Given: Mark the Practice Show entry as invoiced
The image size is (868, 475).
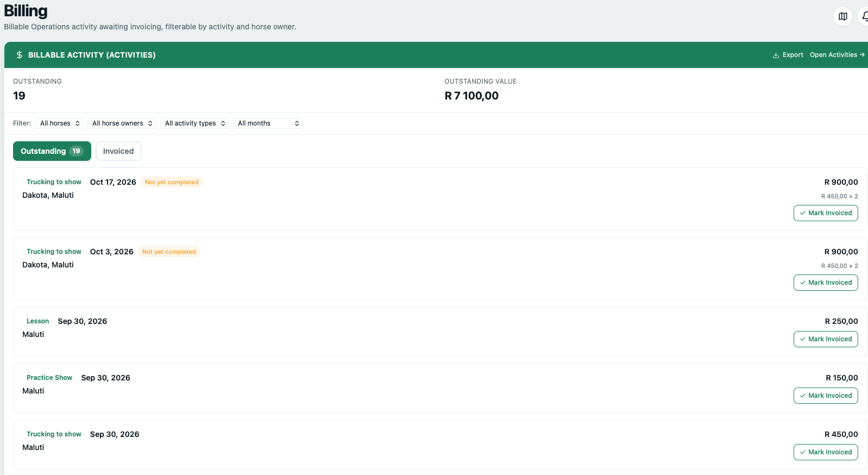Looking at the screenshot, I should click(826, 396).
